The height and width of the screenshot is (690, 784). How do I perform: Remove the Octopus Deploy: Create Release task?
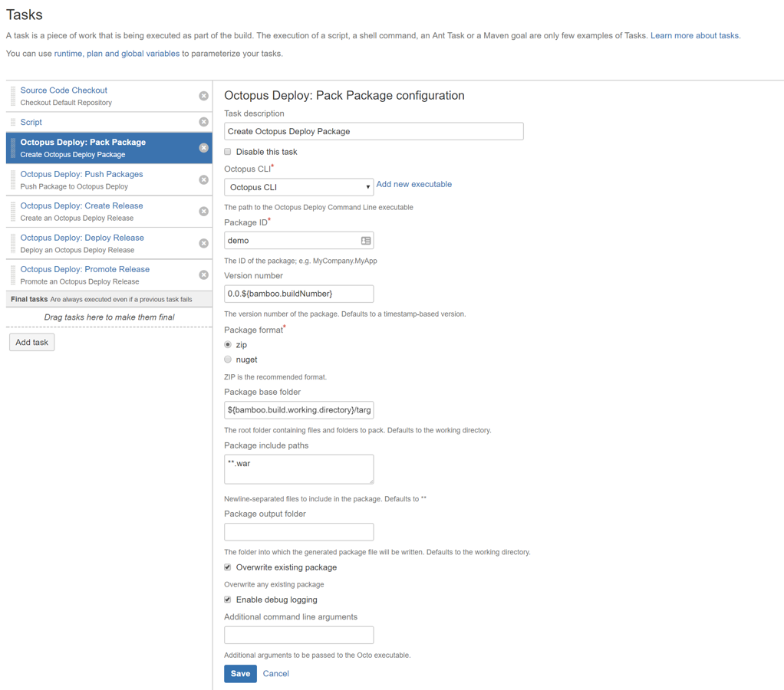(x=203, y=211)
